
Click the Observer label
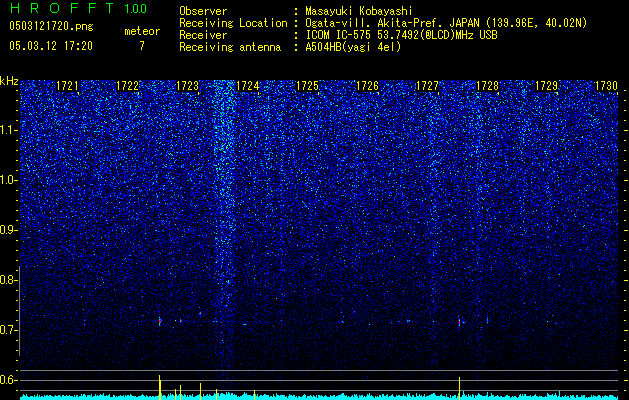[x=203, y=11]
